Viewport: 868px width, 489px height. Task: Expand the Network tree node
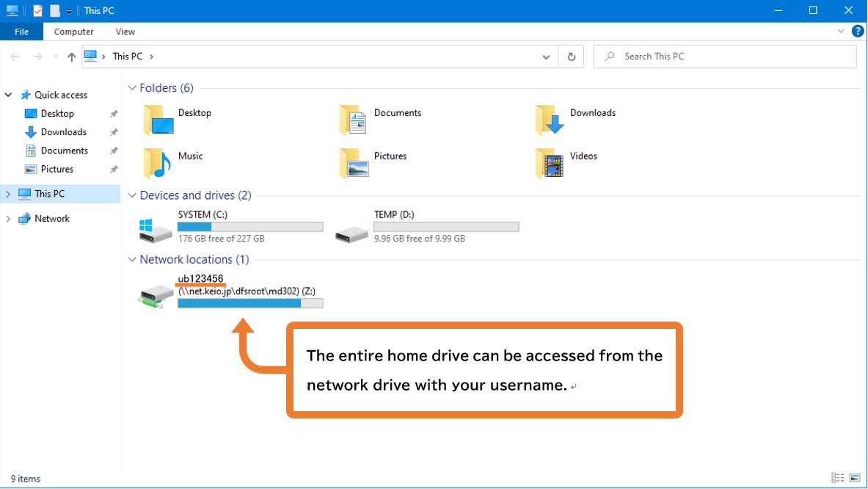8,219
